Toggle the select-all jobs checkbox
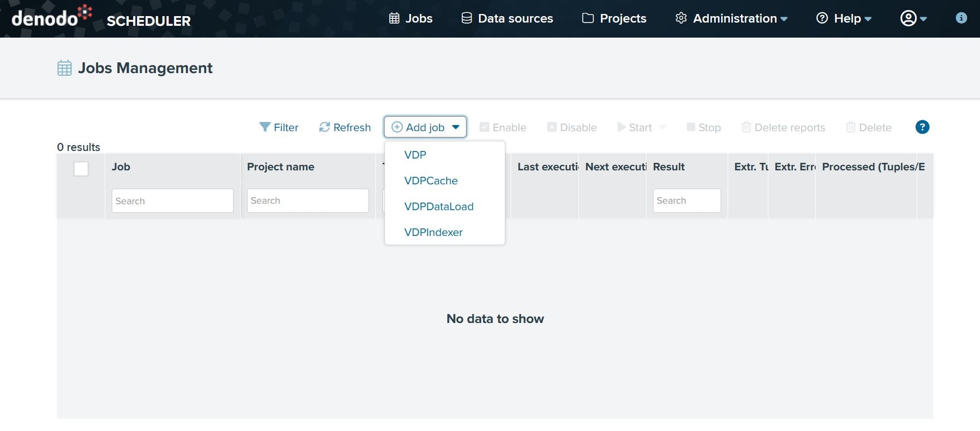 tap(81, 169)
